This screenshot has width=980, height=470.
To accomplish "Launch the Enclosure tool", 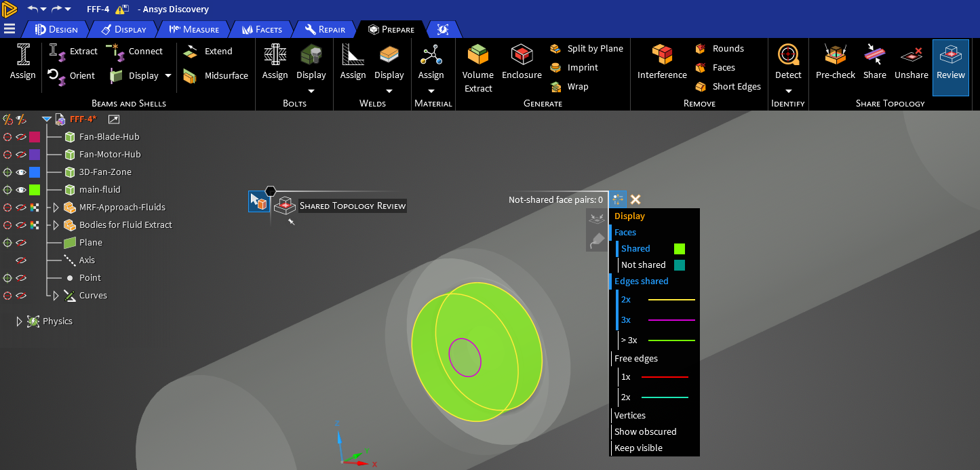I will [x=522, y=62].
